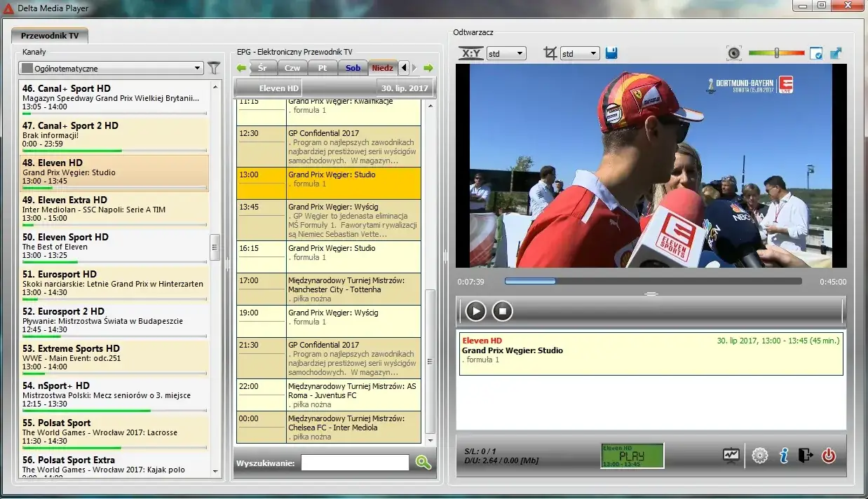Click the statistics chart icon
868x499 pixels.
[x=731, y=455]
